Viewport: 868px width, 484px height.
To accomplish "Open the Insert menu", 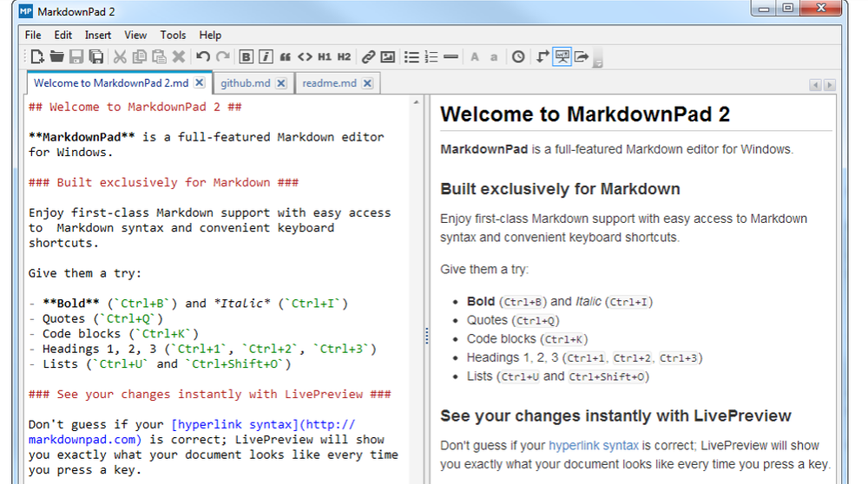I will click(x=98, y=35).
